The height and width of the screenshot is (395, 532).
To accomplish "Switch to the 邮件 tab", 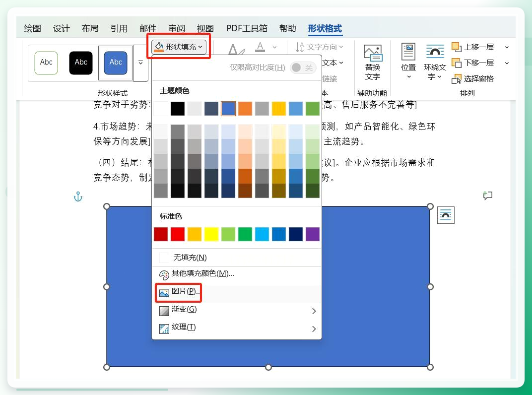I will [148, 28].
